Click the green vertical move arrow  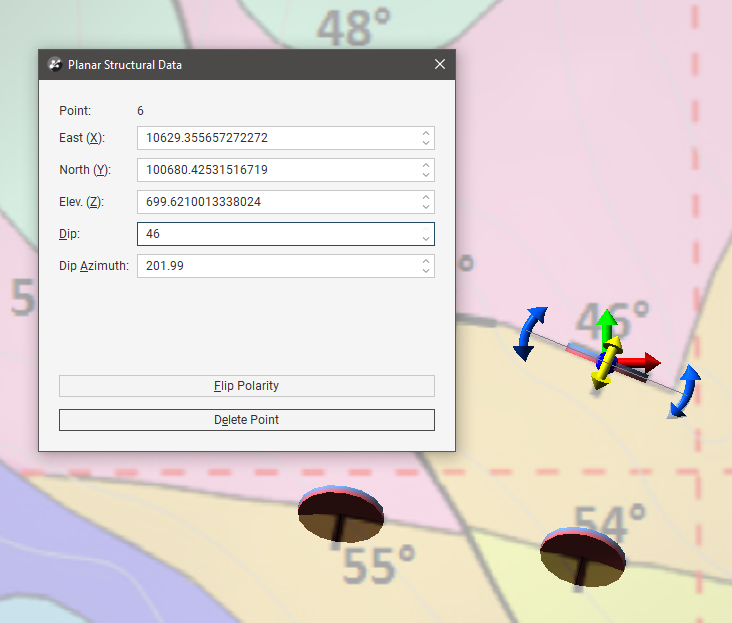coord(605,326)
